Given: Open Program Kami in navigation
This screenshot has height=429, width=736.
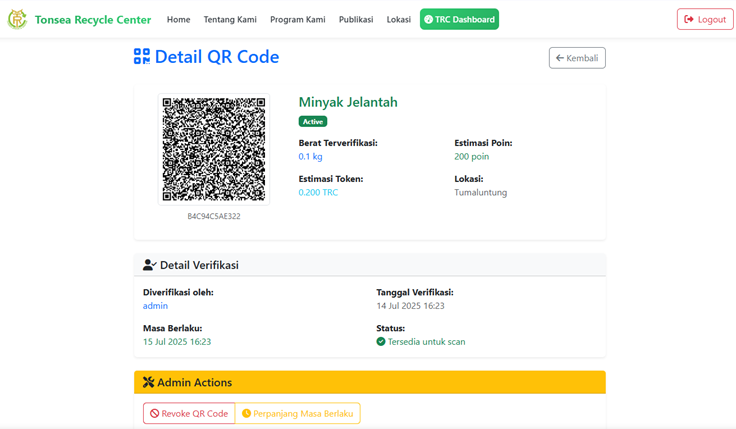Looking at the screenshot, I should pos(297,19).
